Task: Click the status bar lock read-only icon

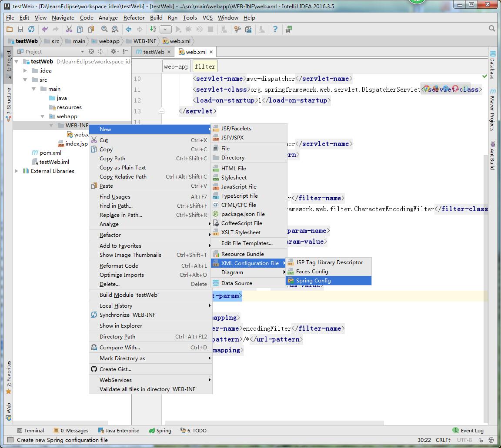Action: pyautogui.click(x=481, y=440)
